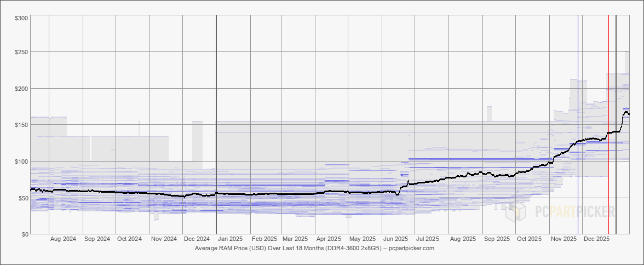644x265 pixels.
Task: Click the black average line's late-December peak
Action: pyautogui.click(x=626, y=112)
